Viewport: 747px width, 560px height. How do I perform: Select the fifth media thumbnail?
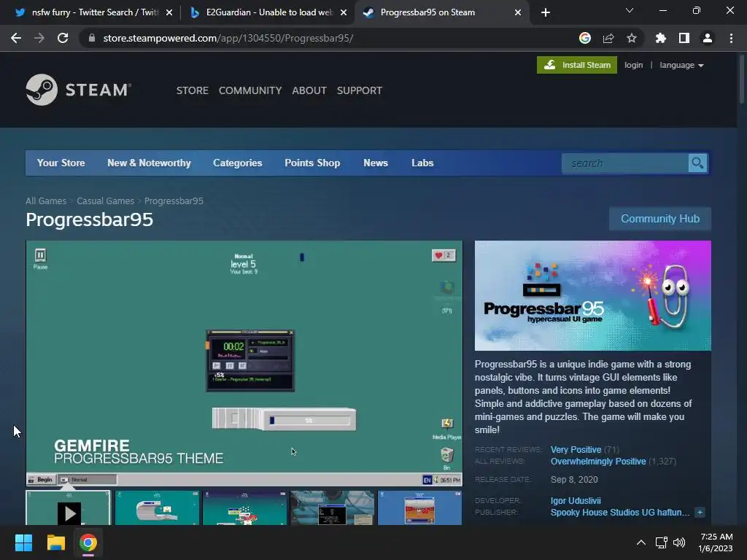[x=419, y=508]
